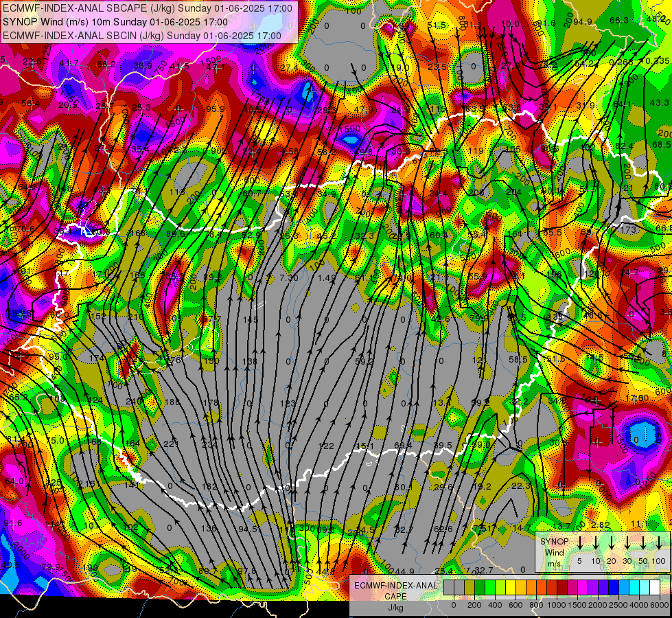Click the 5 m/s wind arrow in legend
This screenshot has height=618, width=672.
click(580, 543)
